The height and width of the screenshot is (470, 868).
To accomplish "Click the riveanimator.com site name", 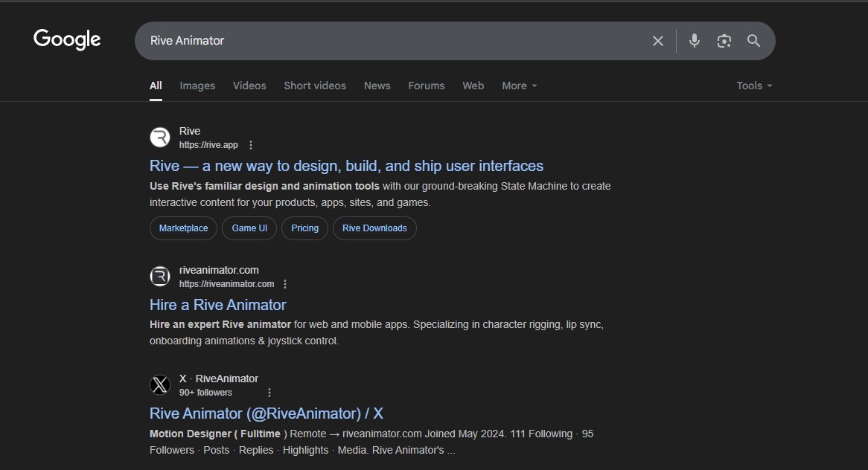I will (x=219, y=270).
